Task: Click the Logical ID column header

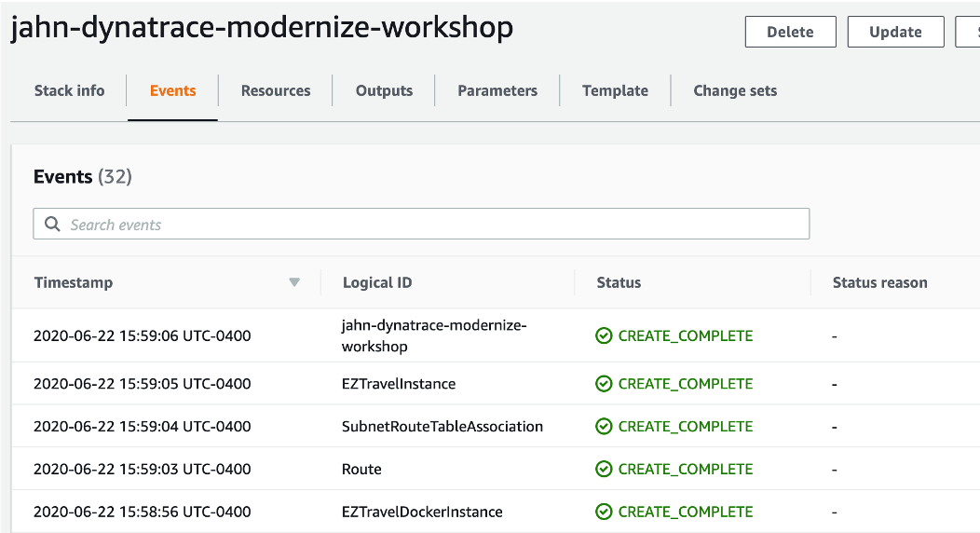Action: point(377,282)
